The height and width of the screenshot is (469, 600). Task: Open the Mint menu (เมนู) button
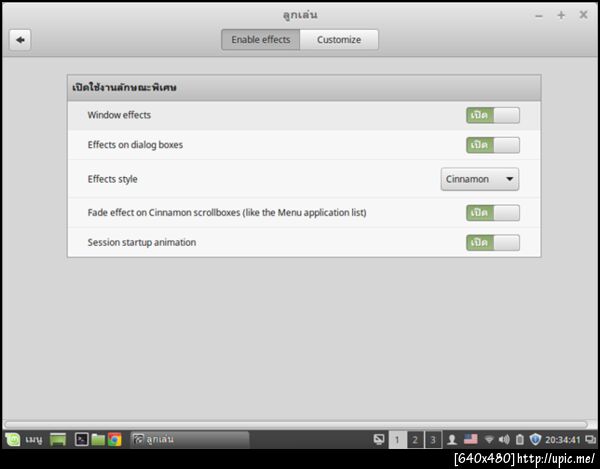click(x=24, y=440)
